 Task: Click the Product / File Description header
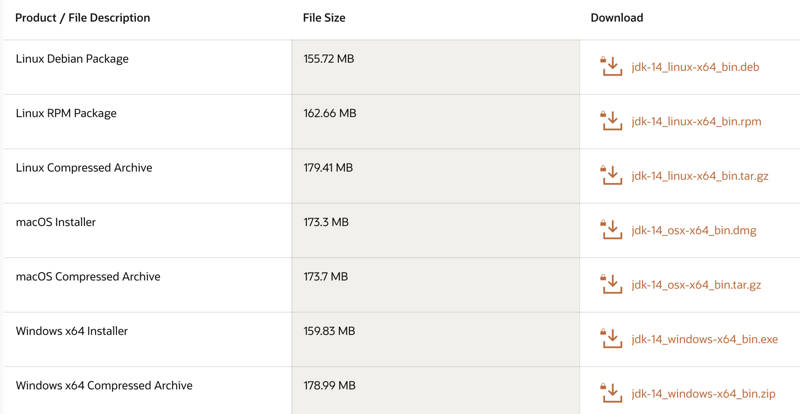tap(82, 18)
